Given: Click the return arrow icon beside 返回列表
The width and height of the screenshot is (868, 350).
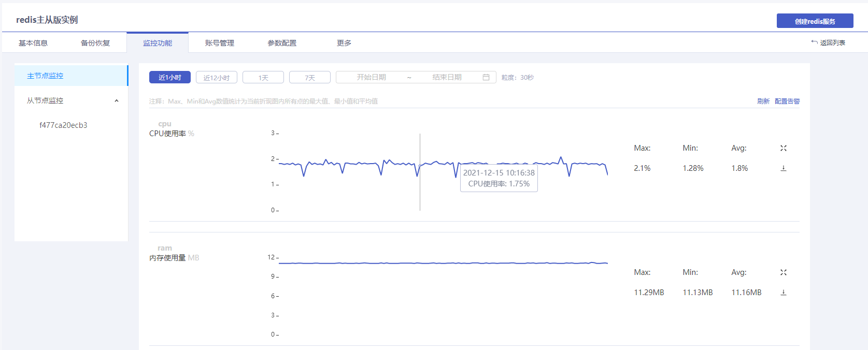Looking at the screenshot, I should click(x=814, y=42).
